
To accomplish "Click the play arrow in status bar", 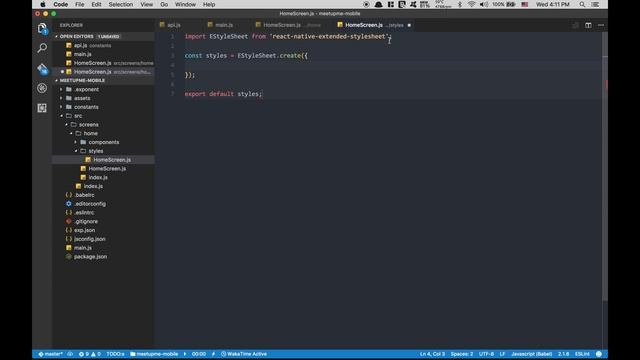I will pos(185,354).
